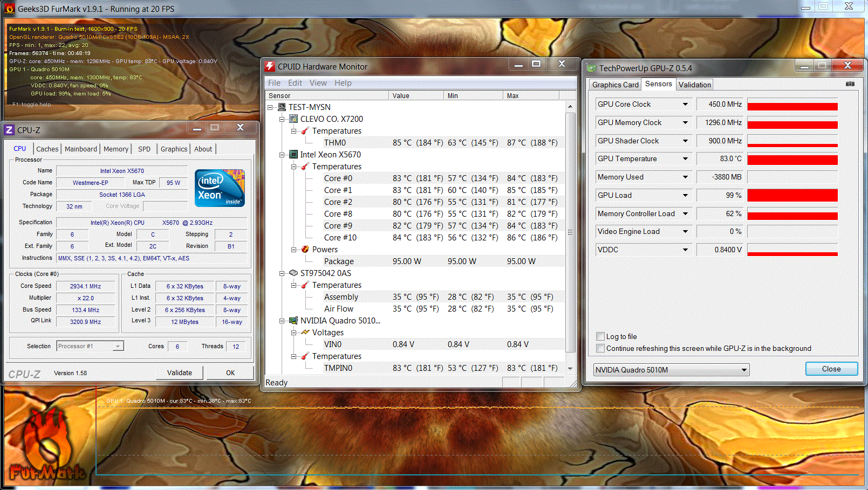This screenshot has width=868, height=490.
Task: Click the ST975042 0AS hard drive icon
Action: [x=293, y=273]
